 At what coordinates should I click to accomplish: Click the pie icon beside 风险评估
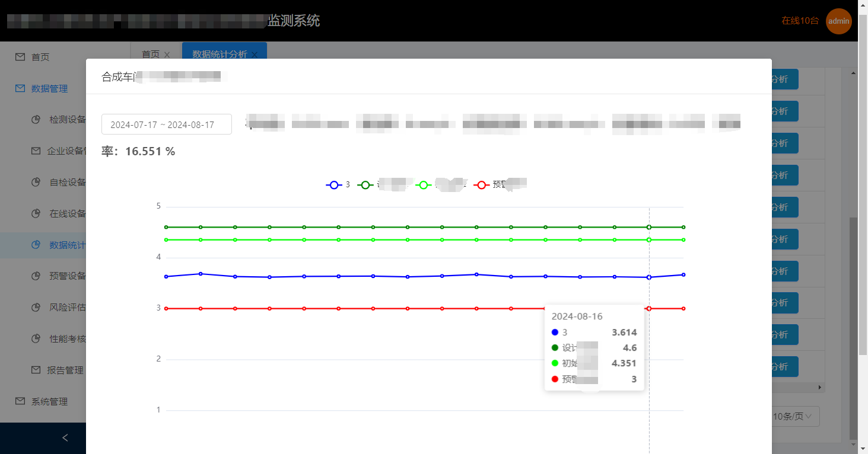[36, 307]
